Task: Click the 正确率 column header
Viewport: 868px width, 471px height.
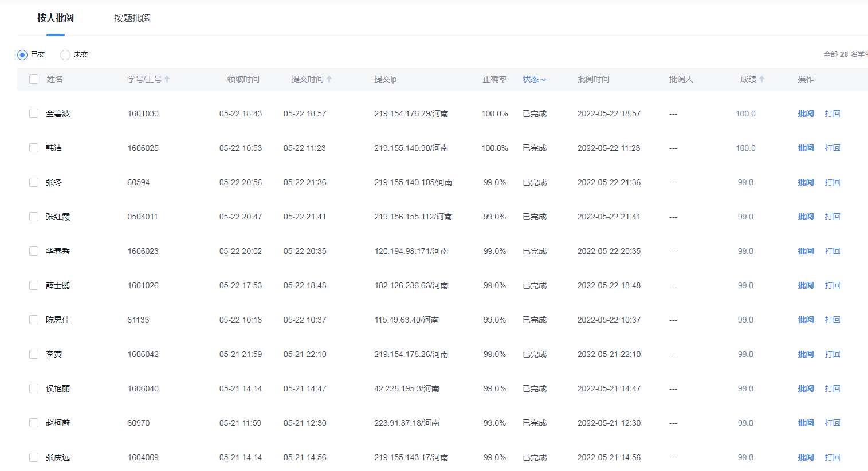Action: coord(494,79)
